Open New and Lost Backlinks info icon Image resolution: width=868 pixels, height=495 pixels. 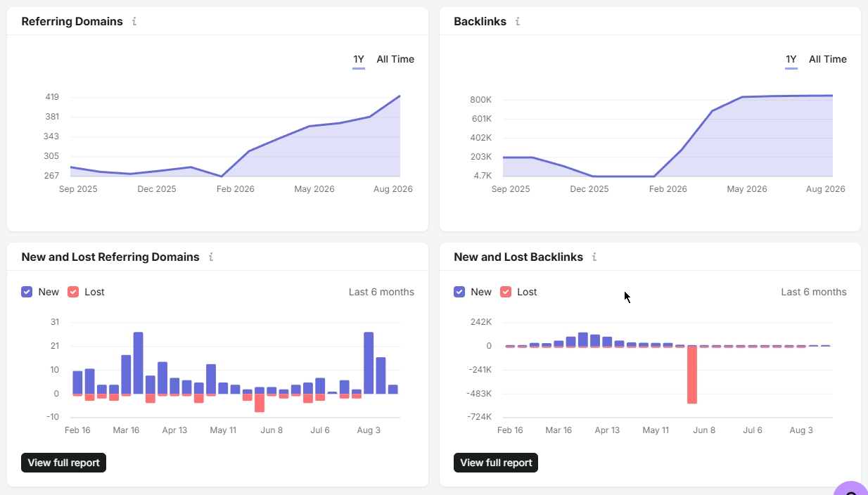coord(594,257)
